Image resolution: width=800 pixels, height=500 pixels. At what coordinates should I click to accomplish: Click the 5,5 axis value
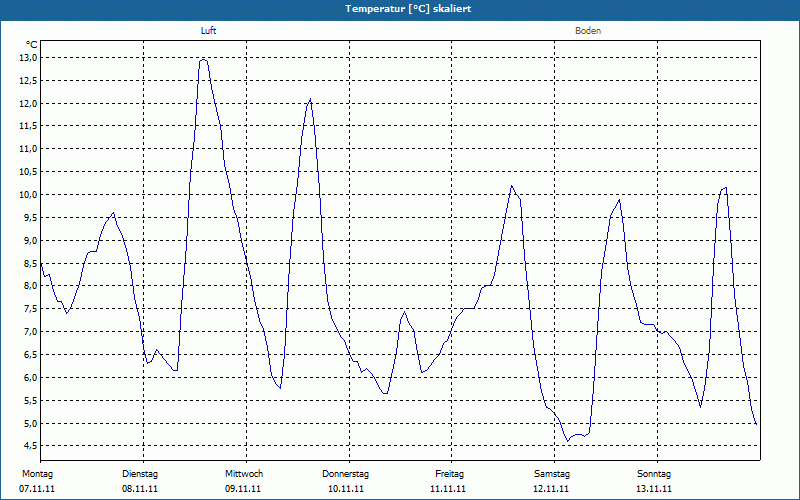tap(31, 401)
